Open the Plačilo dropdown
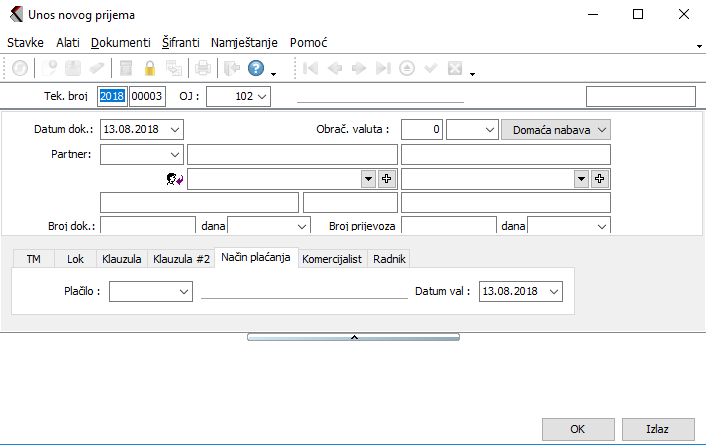The image size is (706, 445). [183, 291]
